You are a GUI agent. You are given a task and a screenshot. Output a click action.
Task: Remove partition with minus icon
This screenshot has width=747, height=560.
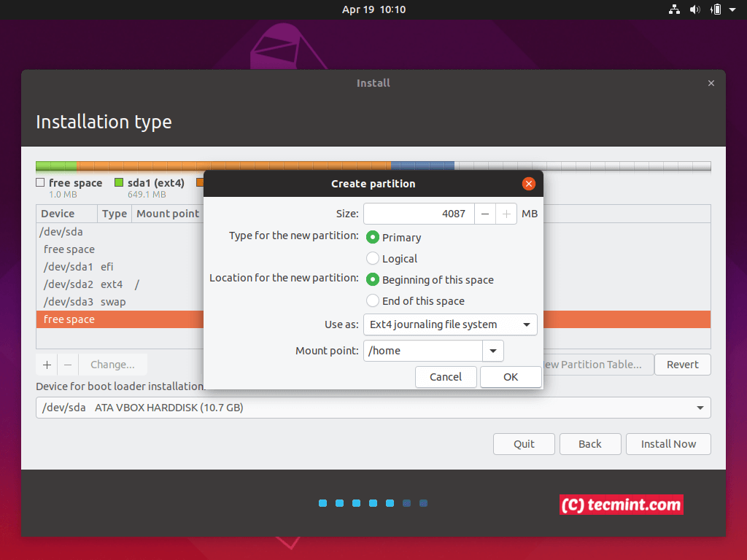[68, 365]
